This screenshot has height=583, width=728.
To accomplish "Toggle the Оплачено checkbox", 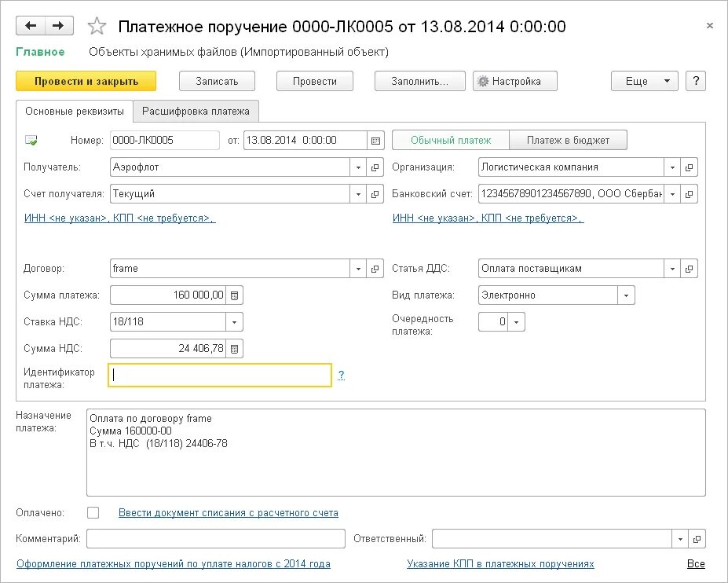I will click(x=93, y=513).
